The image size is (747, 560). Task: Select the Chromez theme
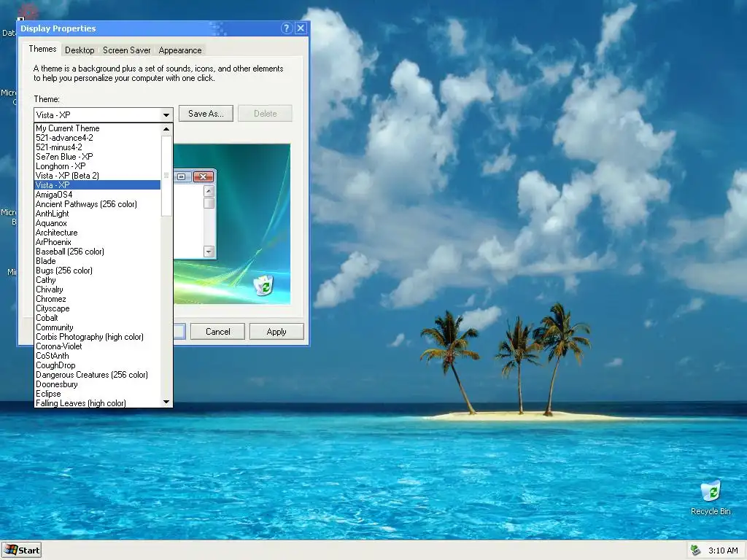tap(98, 299)
